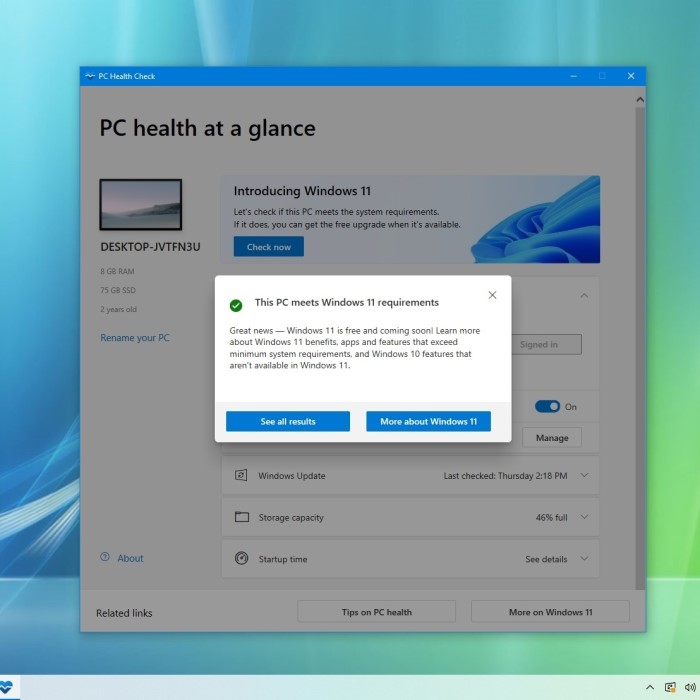Click the Storage capacity folder icon

point(242,517)
